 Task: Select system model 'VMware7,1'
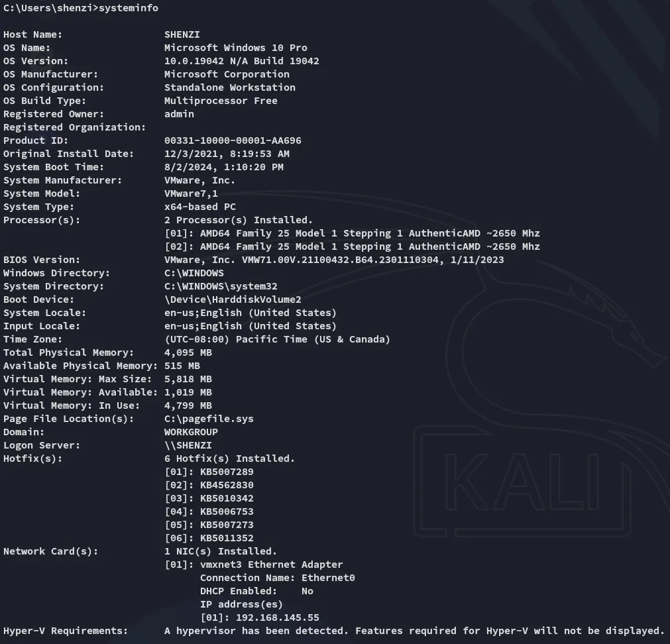pyautogui.click(x=191, y=193)
